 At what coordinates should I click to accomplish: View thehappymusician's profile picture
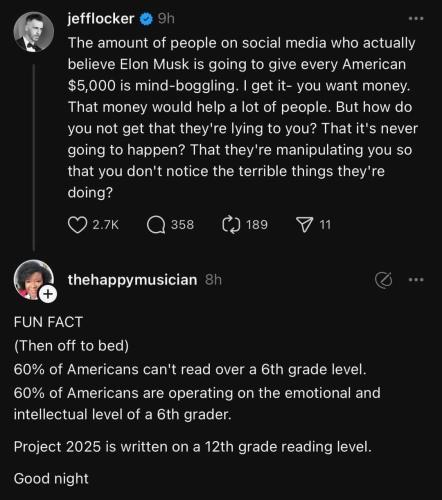pos(33,279)
